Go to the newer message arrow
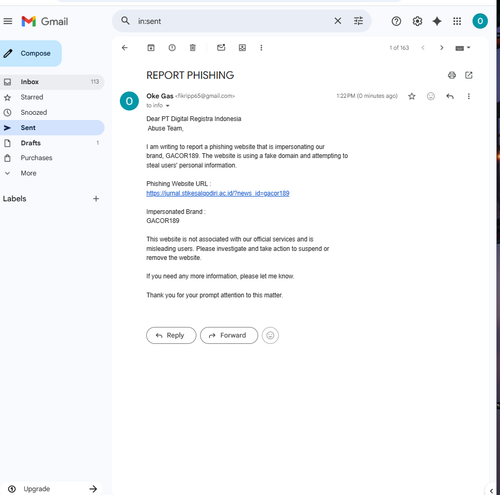The image size is (500, 495). (423, 48)
